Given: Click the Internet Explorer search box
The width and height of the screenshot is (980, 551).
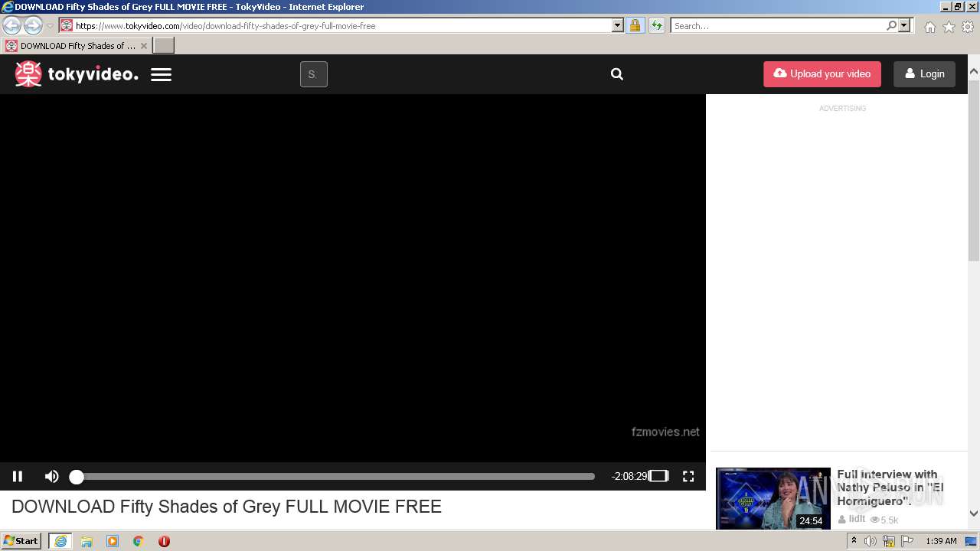Looking at the screenshot, I should (778, 25).
